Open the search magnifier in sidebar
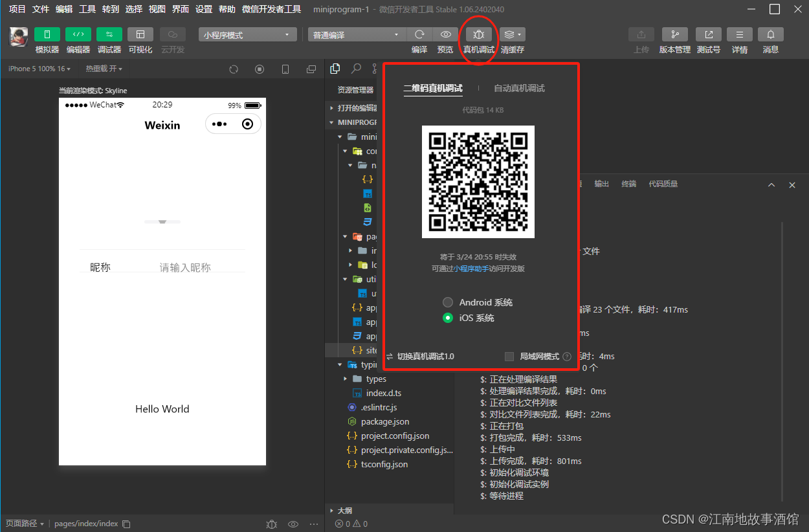This screenshot has width=809, height=532. [356, 69]
